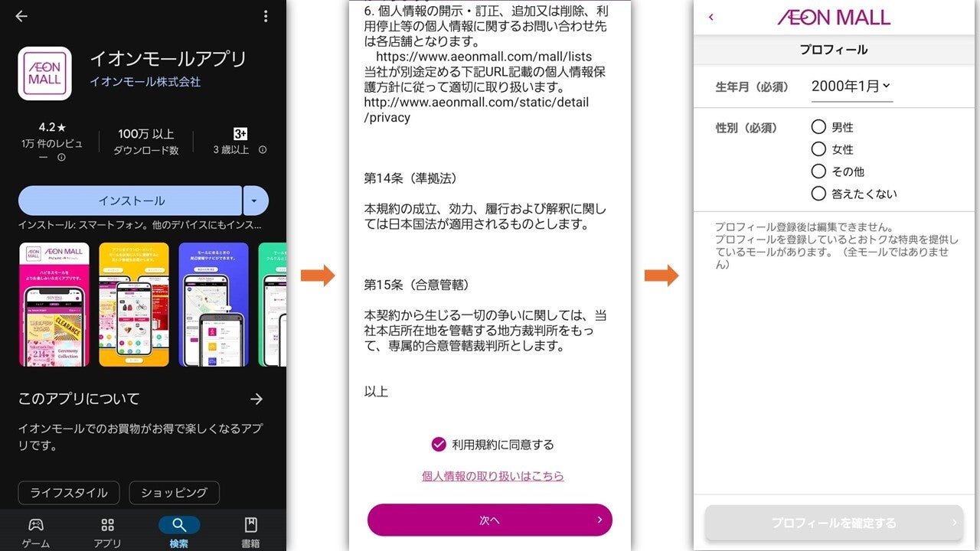Go back using the Play Store arrow
980x551 pixels.
click(x=21, y=16)
